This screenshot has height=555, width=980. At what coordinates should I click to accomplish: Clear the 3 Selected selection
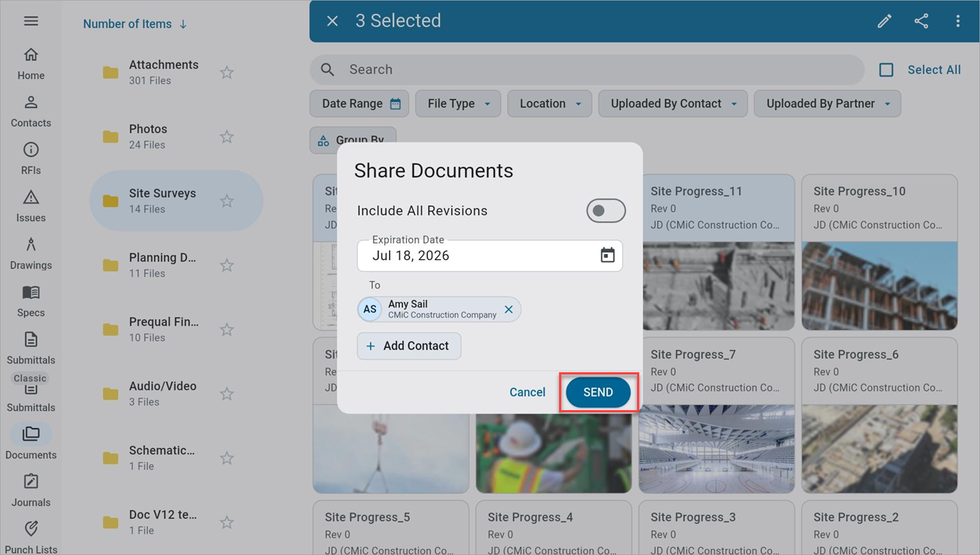tap(333, 21)
